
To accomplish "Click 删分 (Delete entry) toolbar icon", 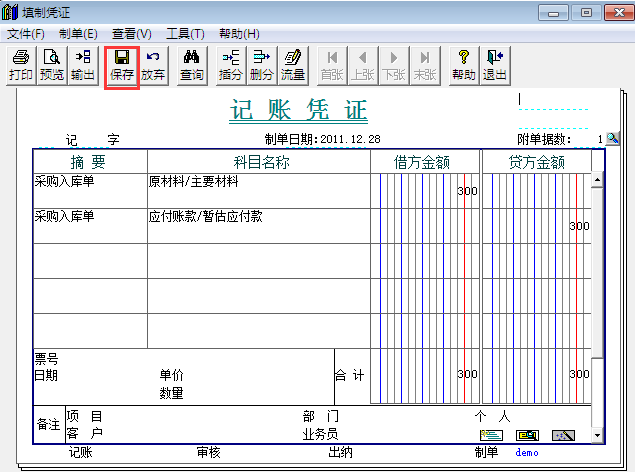I will (x=261, y=65).
